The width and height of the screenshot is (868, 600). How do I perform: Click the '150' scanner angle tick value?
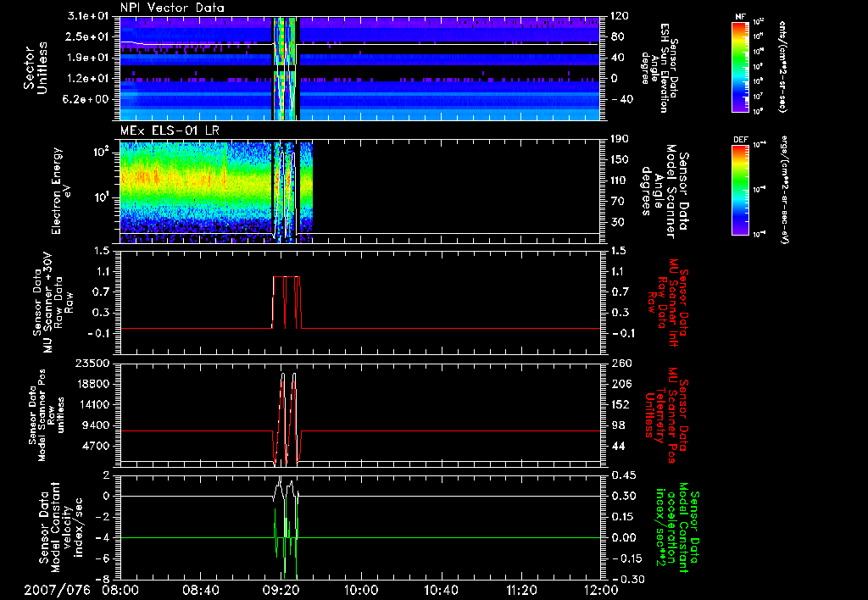tap(620, 159)
